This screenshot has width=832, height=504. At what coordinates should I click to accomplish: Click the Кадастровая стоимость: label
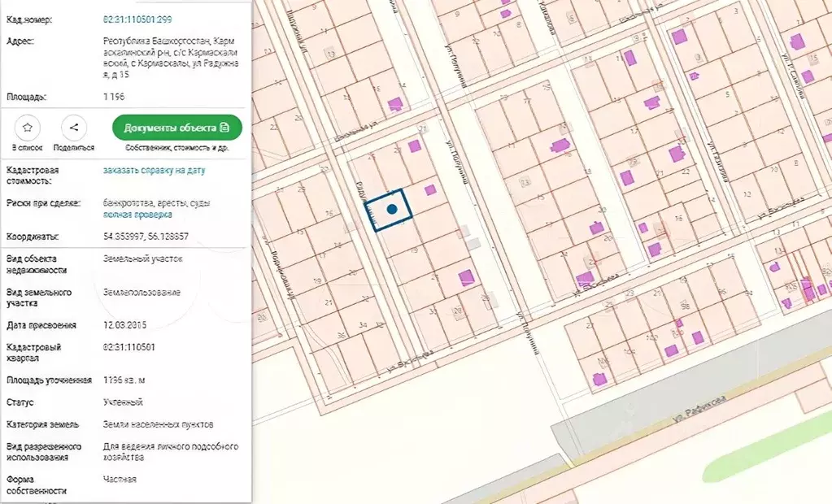pos(33,176)
